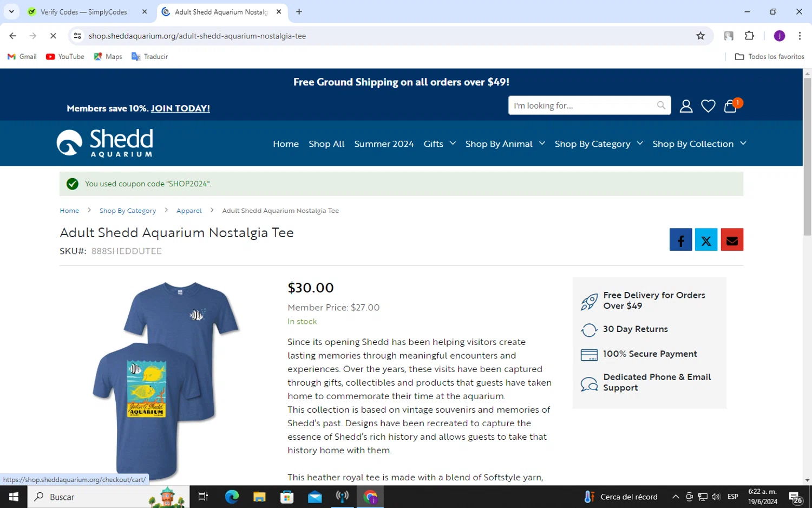Switch to Verify Codes SimplyCodes tab
Screen dimensions: 812x508
tap(83, 11)
